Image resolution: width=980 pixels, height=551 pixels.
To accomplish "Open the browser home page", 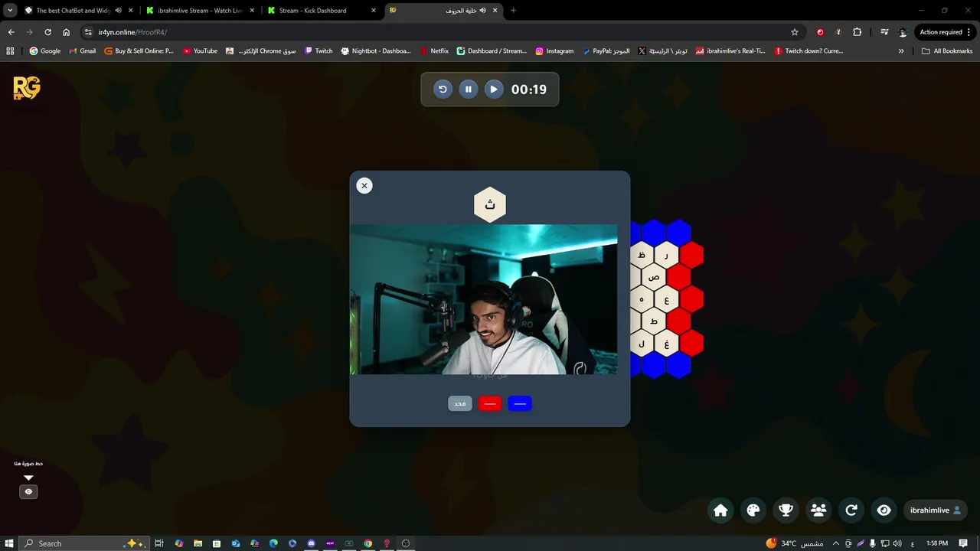I will [66, 32].
